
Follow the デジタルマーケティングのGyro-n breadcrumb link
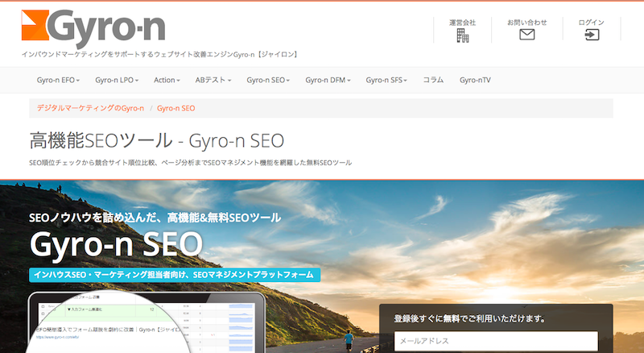(x=90, y=108)
